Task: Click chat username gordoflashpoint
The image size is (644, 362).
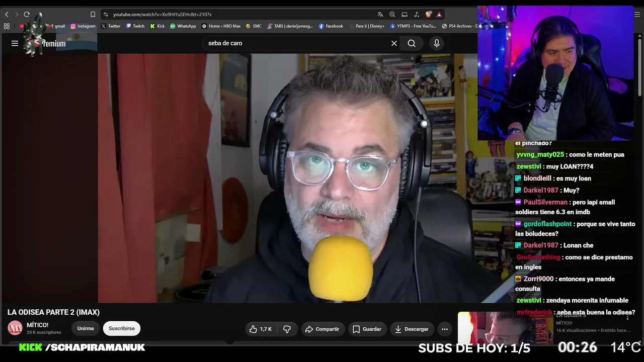Action: (x=548, y=224)
